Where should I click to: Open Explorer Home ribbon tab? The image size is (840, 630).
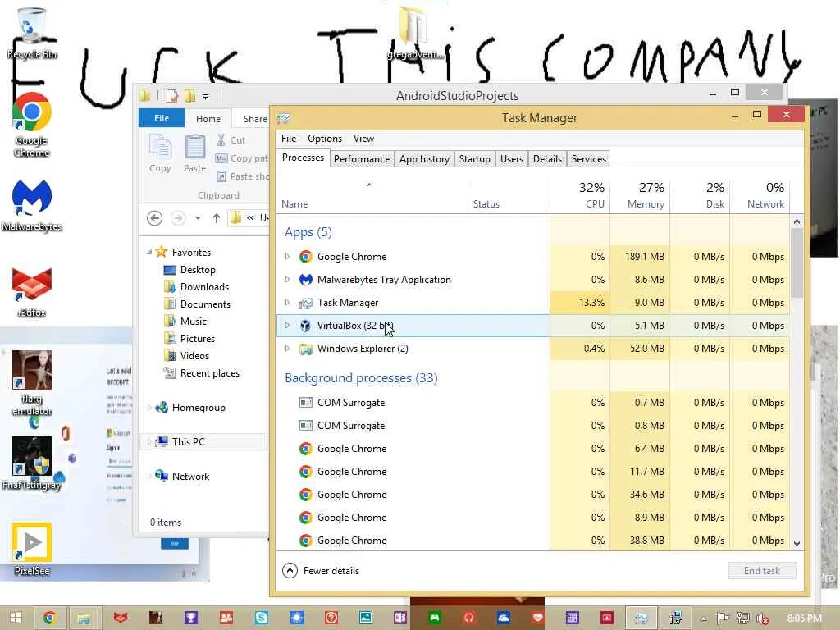pos(208,119)
